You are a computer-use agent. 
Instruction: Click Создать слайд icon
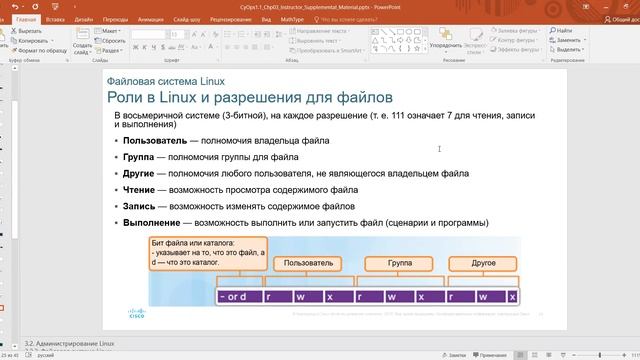[x=82, y=34]
